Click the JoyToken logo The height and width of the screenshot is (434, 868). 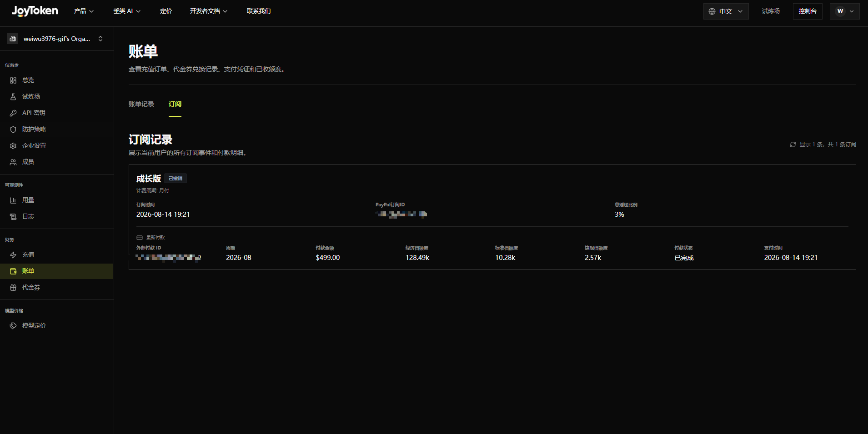tap(35, 11)
